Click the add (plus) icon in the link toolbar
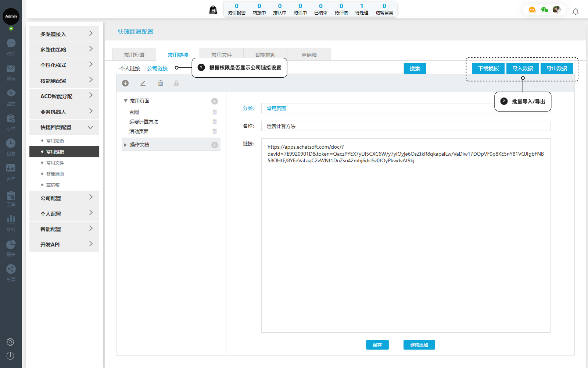 click(x=125, y=83)
